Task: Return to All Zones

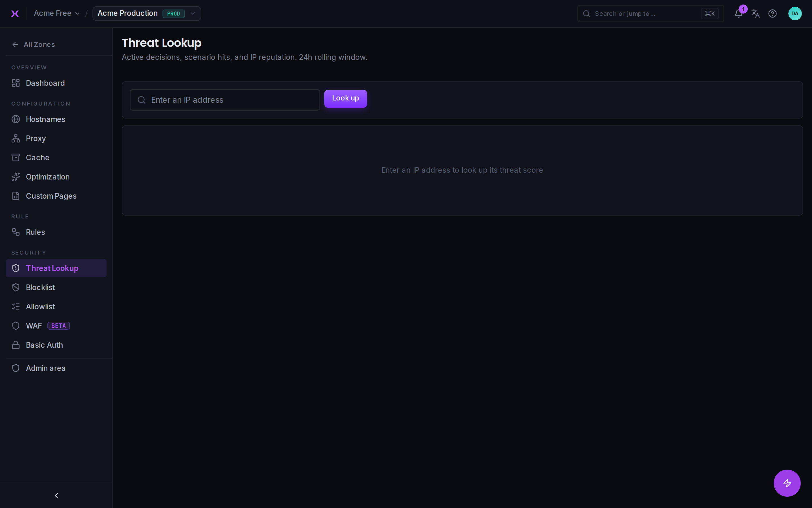Action: click(x=34, y=44)
